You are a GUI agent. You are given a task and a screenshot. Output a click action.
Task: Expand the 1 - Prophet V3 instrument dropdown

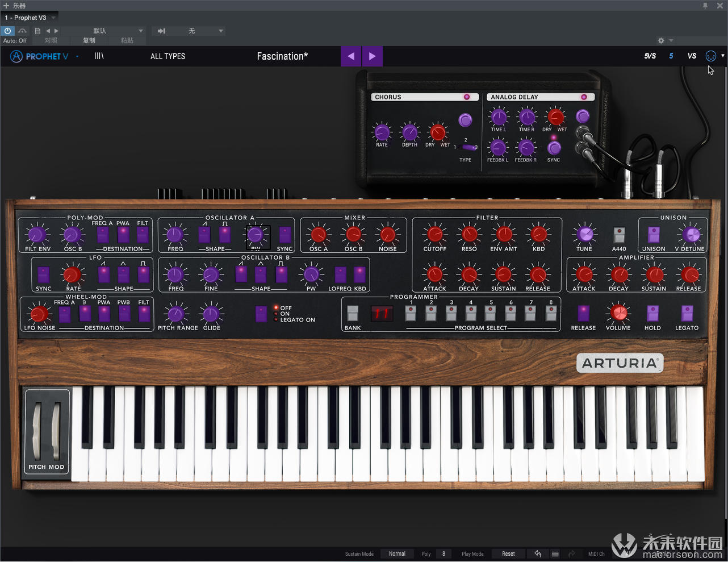(x=53, y=18)
